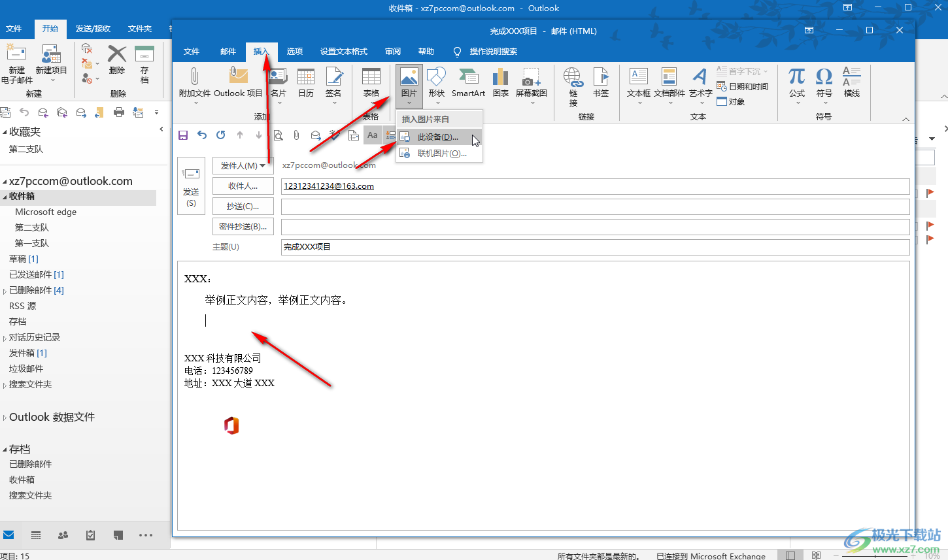Image resolution: width=948 pixels, height=560 pixels.
Task: Click the 密件抄送(B)... BCC button
Action: point(243,227)
